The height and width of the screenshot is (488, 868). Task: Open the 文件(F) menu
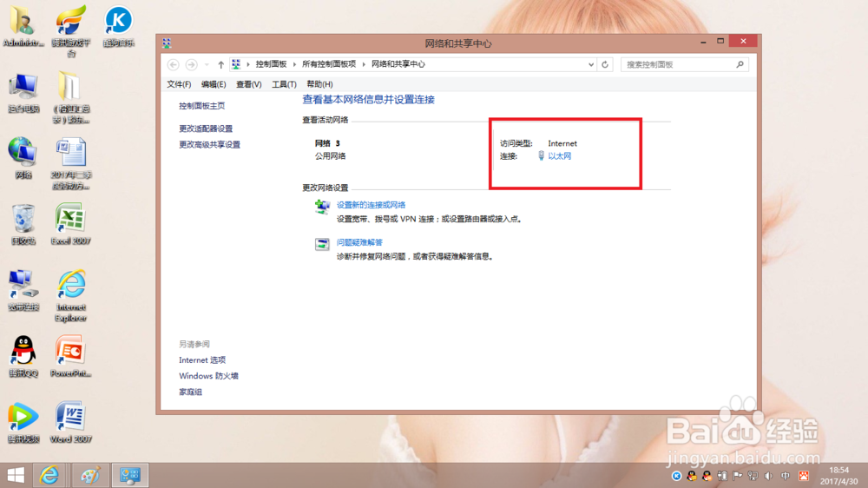click(x=179, y=84)
